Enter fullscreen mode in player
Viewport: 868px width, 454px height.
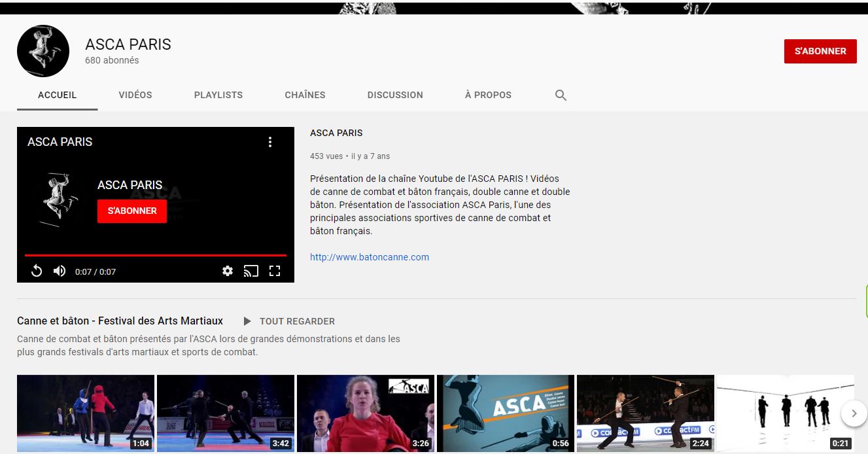pyautogui.click(x=275, y=271)
